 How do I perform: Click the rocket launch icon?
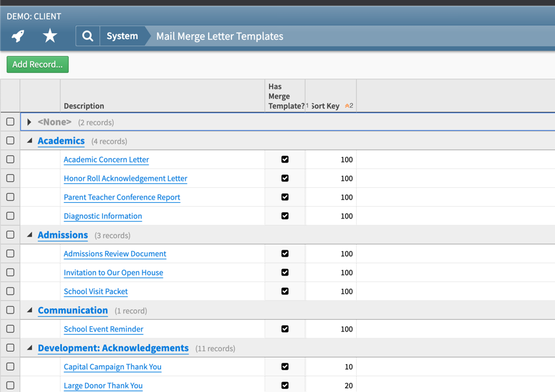click(18, 36)
